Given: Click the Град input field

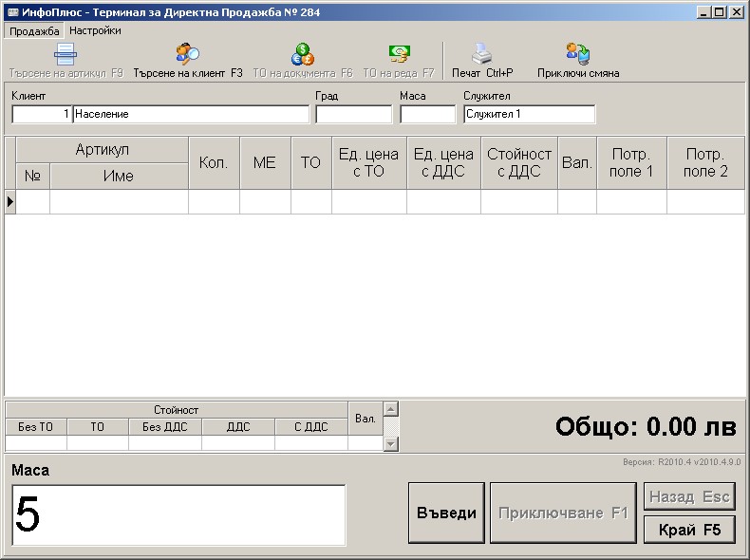Looking at the screenshot, I should point(354,114).
